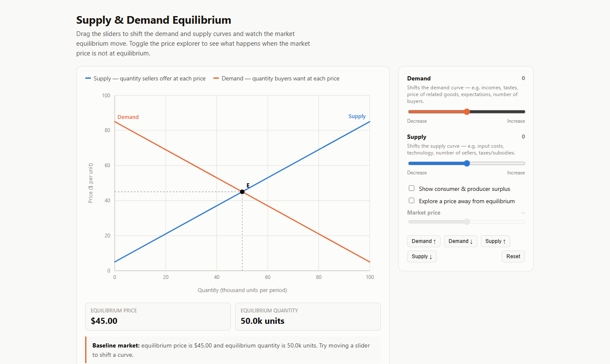
Task: Click the blue Supply curve label on chart
Action: (357, 116)
